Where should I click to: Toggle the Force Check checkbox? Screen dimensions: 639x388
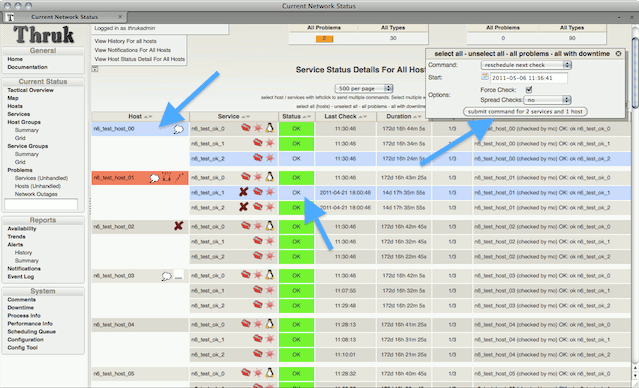[529, 90]
